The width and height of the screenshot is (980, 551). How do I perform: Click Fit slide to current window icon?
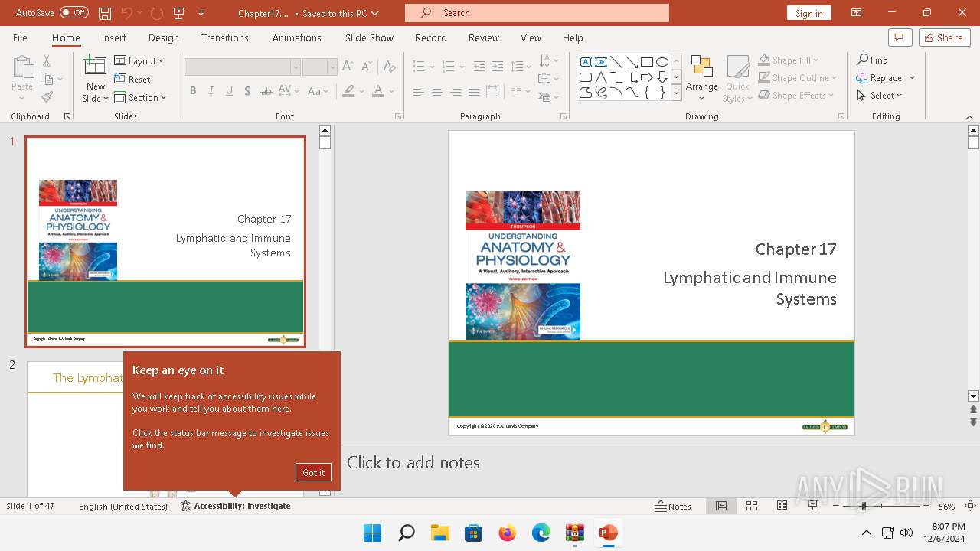coord(970,506)
